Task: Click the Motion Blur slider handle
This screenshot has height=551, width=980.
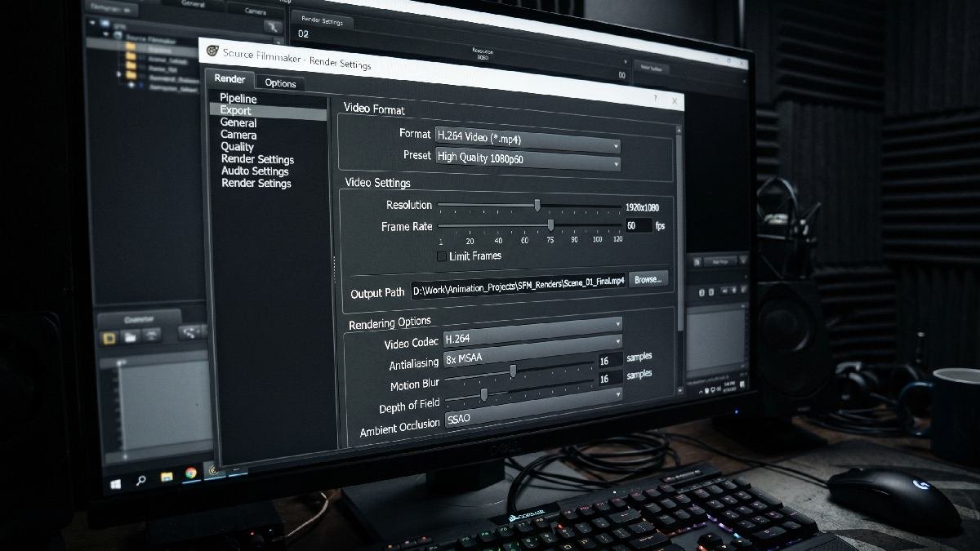Action: (513, 371)
